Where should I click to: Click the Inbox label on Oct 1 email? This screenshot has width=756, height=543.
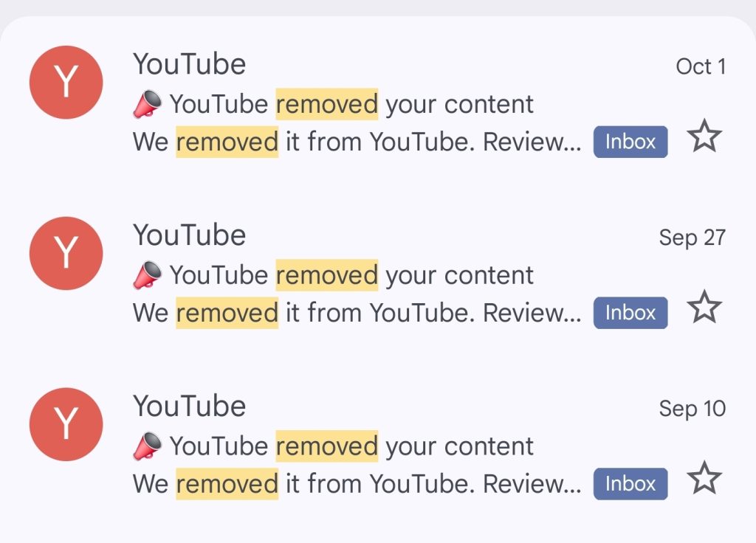(x=630, y=142)
